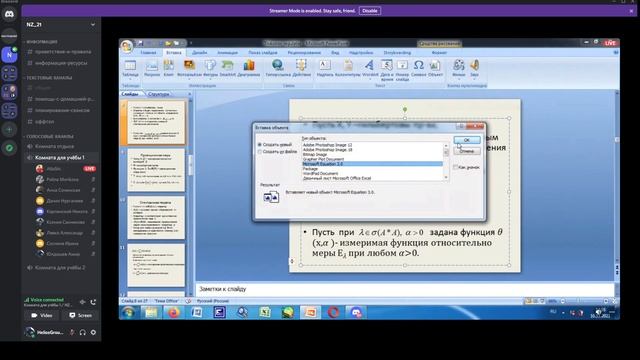Image resolution: width=640 pixels, height=360 pixels.
Task: Click the Надпись text box icon
Action: pos(325,68)
